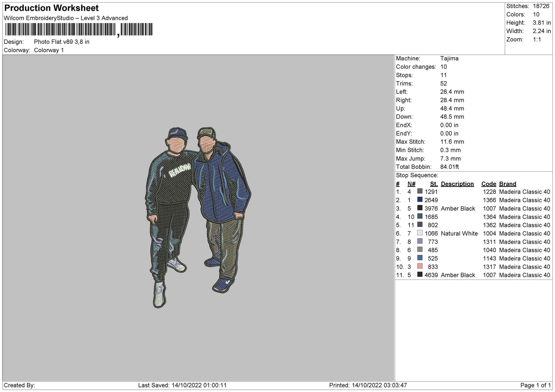This screenshot has width=555, height=392.
Task: Click 'Amber Black' description in stop 3
Action: tap(458, 208)
